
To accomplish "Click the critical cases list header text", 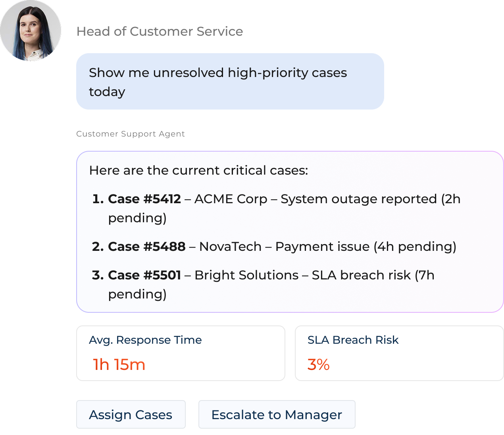I will 199,170.
